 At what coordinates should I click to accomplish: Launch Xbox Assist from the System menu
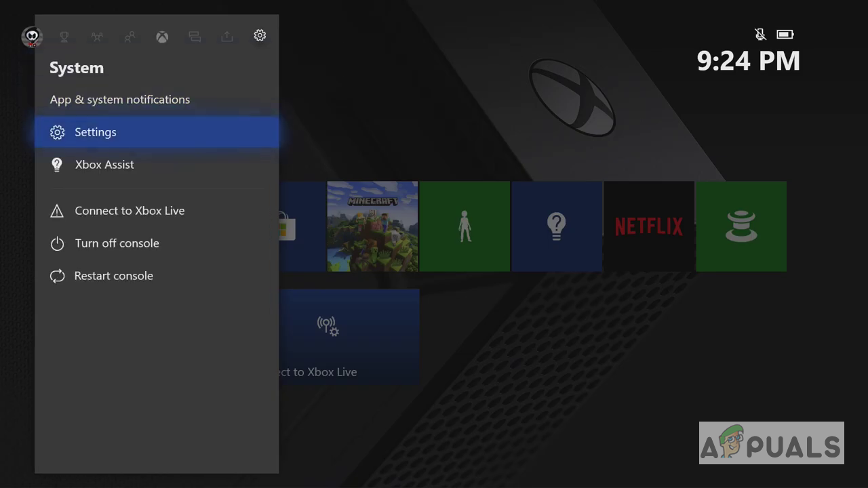tap(157, 165)
